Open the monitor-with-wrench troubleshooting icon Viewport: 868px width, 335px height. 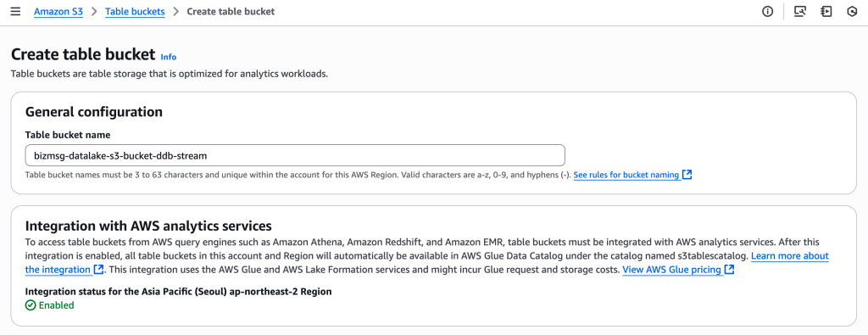coord(799,12)
